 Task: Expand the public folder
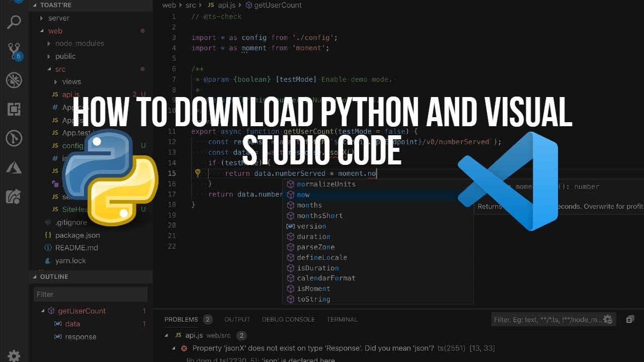pos(49,56)
